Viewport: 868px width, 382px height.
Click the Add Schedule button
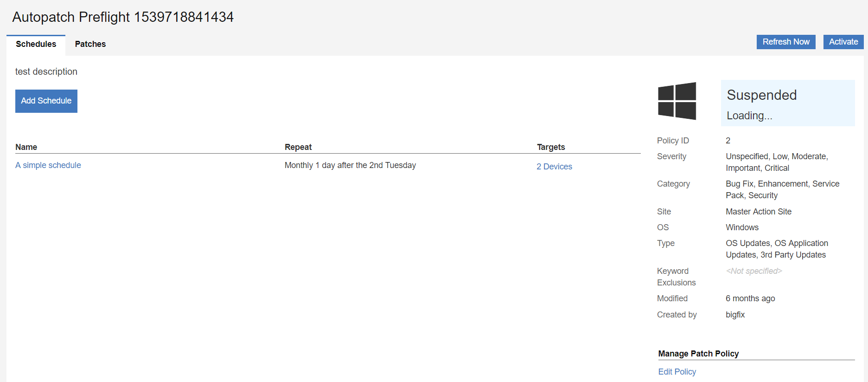pyautogui.click(x=46, y=101)
